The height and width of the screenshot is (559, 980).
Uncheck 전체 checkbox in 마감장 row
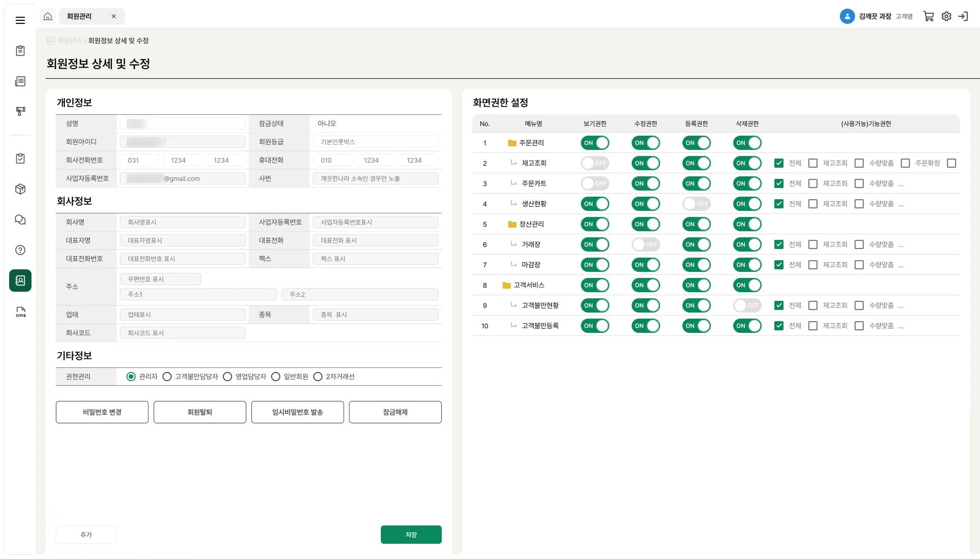point(779,265)
